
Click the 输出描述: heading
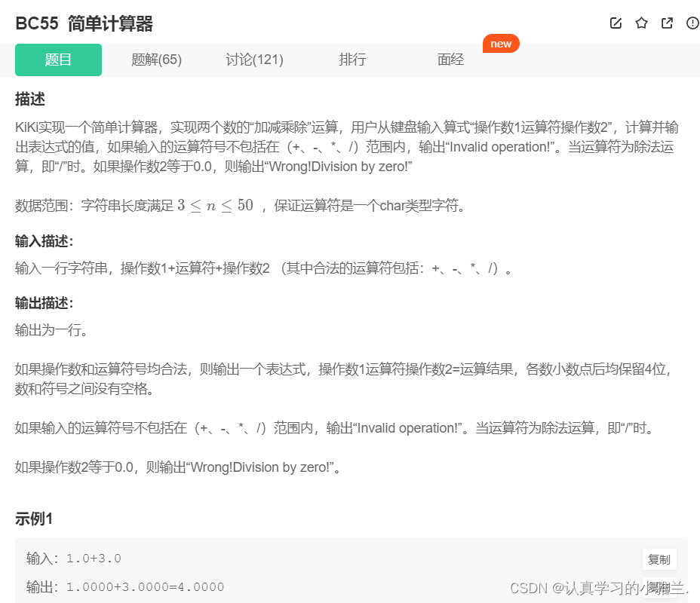(x=44, y=303)
